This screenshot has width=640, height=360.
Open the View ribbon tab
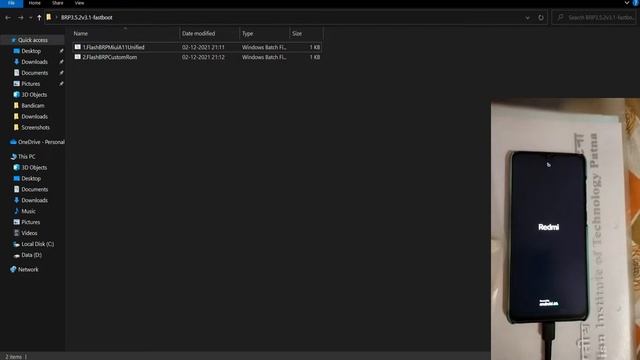coord(79,3)
